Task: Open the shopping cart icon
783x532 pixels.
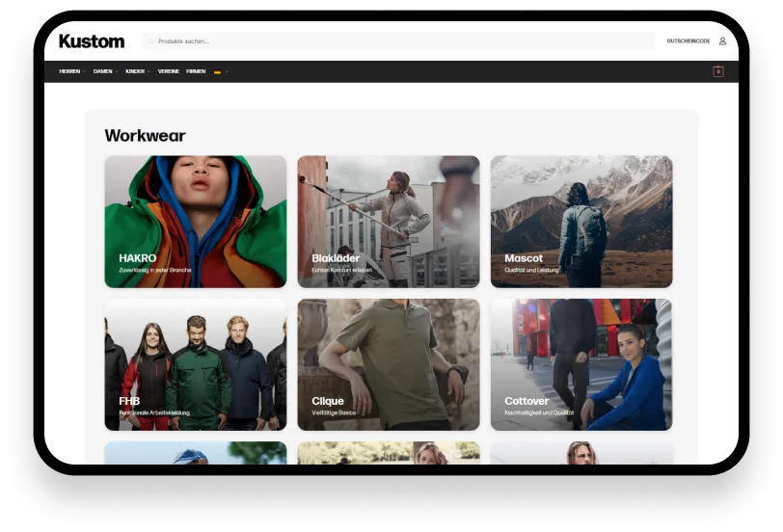Action: point(718,71)
